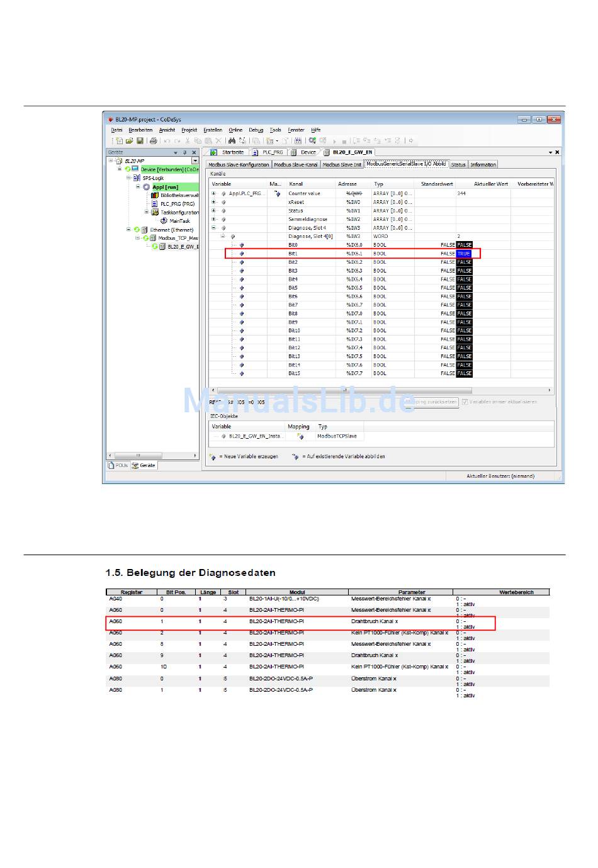Screen dimensions: 598x868
Task: Expand the xReset channel row
Action: (214, 202)
